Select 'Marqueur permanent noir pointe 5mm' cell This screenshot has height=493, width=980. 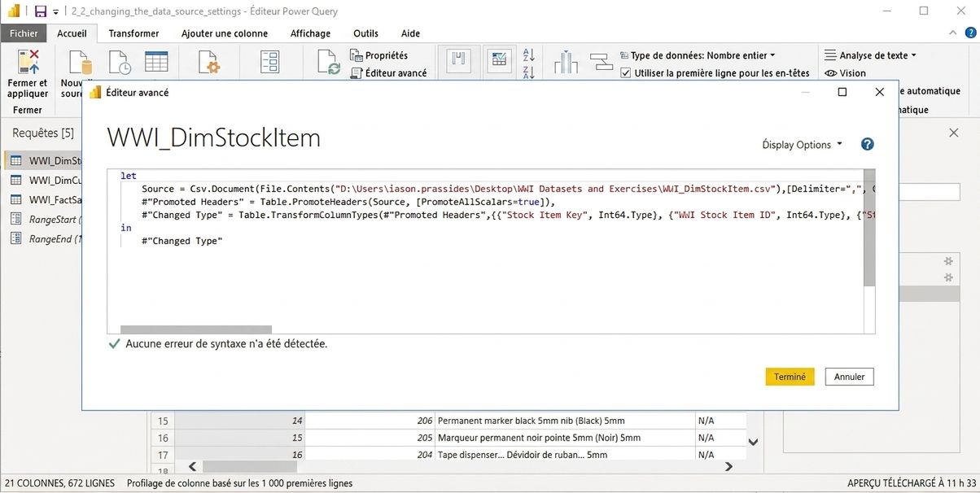(x=565, y=438)
